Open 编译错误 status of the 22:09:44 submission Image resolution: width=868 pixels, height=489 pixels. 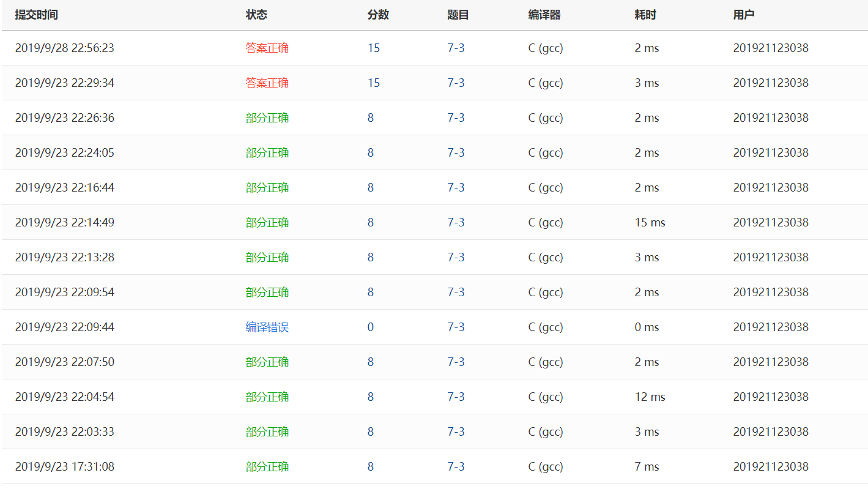click(x=267, y=327)
